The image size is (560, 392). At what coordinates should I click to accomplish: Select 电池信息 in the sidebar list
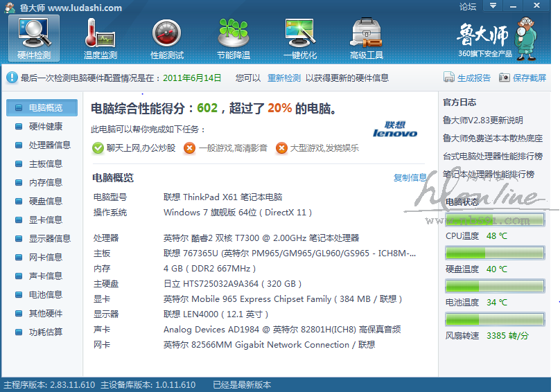point(45,295)
